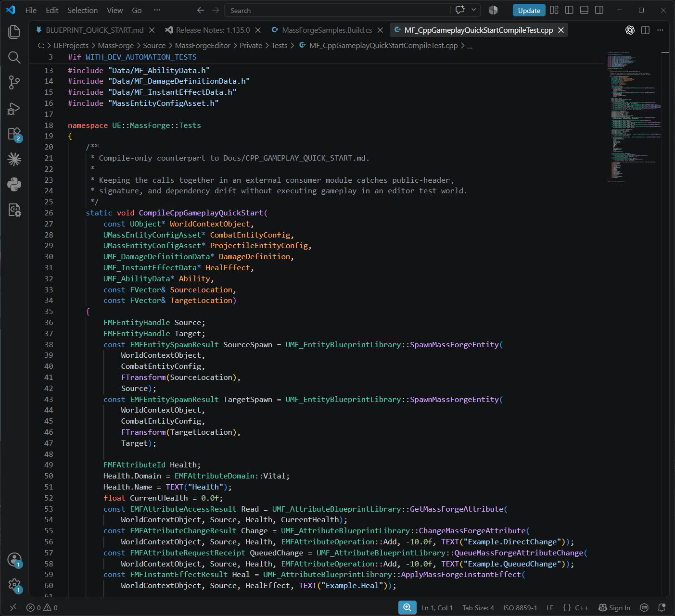Click the VS Code logo in the title bar

10,10
